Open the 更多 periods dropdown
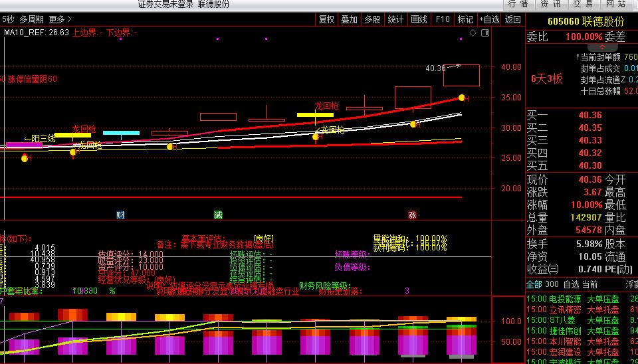The width and height of the screenshot is (638, 364). pyautogui.click(x=60, y=19)
